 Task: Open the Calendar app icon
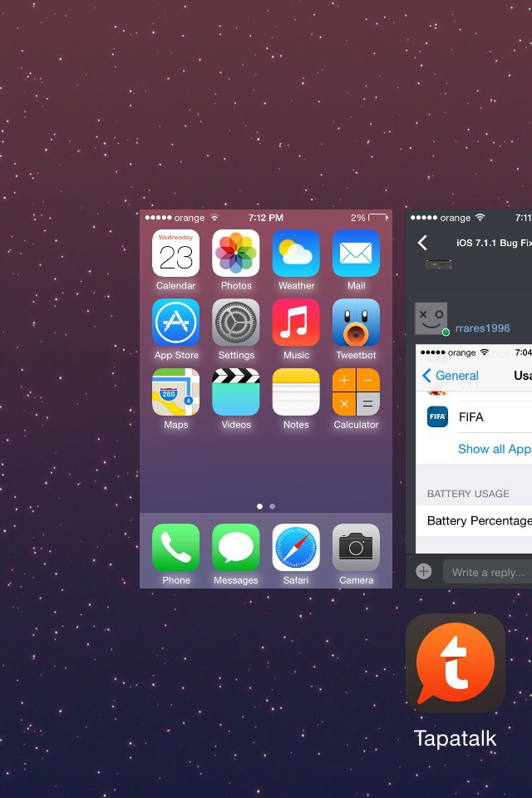click(x=175, y=253)
